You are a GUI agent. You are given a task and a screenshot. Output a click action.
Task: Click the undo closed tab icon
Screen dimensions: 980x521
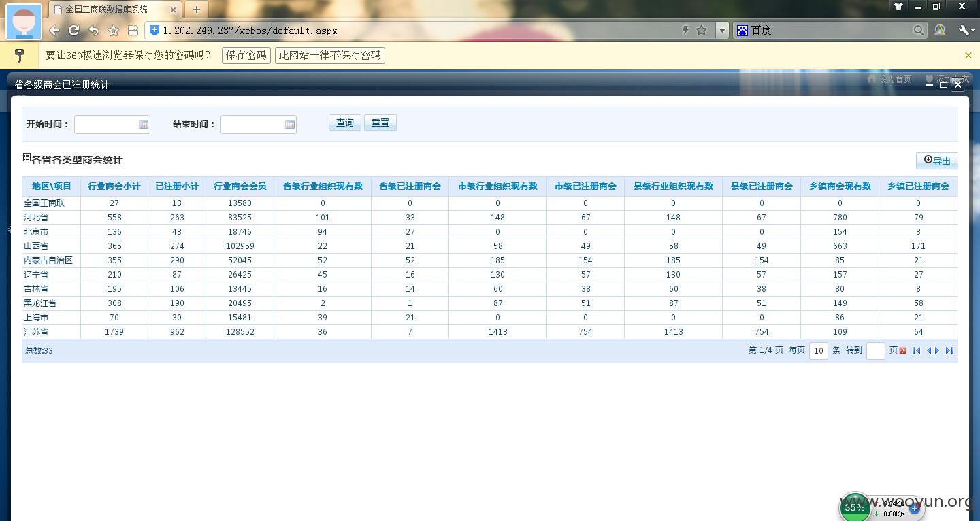point(94,31)
